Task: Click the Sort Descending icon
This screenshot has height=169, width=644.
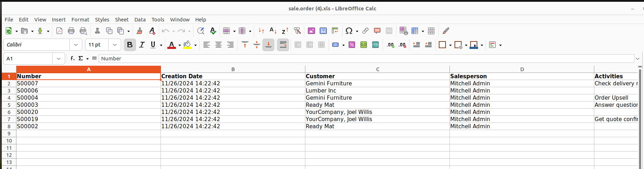Action: point(285,31)
